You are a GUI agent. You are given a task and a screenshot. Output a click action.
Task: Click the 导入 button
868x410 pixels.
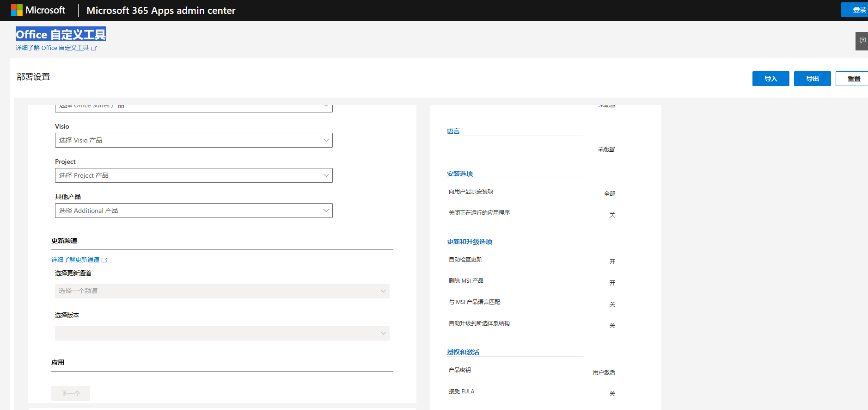click(770, 79)
